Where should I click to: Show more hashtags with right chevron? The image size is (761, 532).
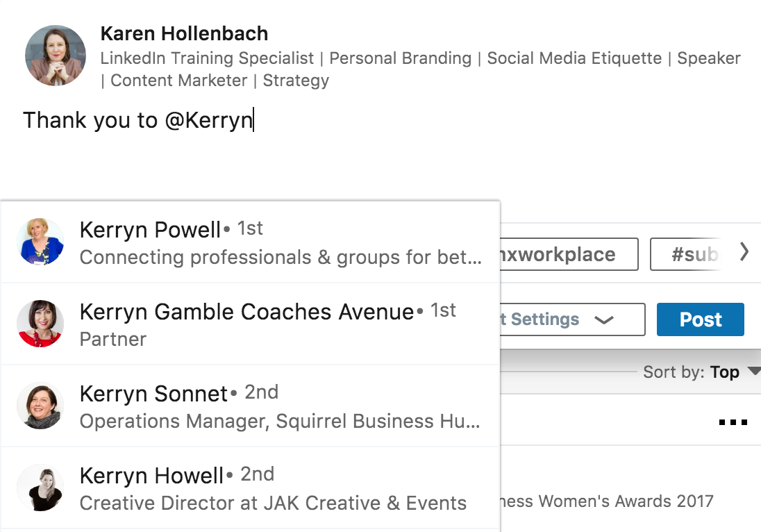tap(744, 252)
